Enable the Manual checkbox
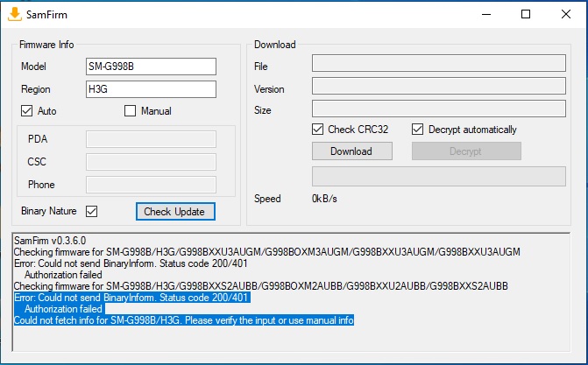Screen dimensions: 588x365 130,111
